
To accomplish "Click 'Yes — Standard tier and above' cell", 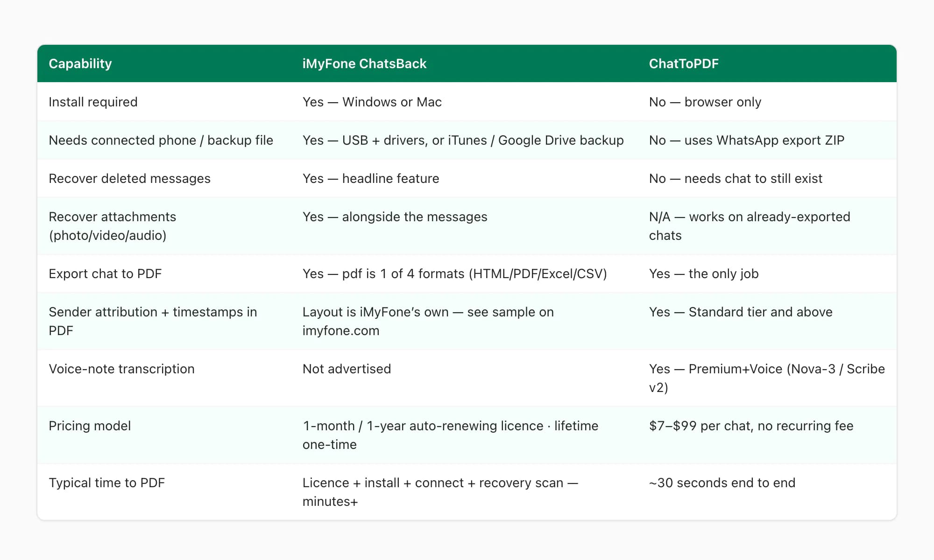I will pyautogui.click(x=741, y=312).
